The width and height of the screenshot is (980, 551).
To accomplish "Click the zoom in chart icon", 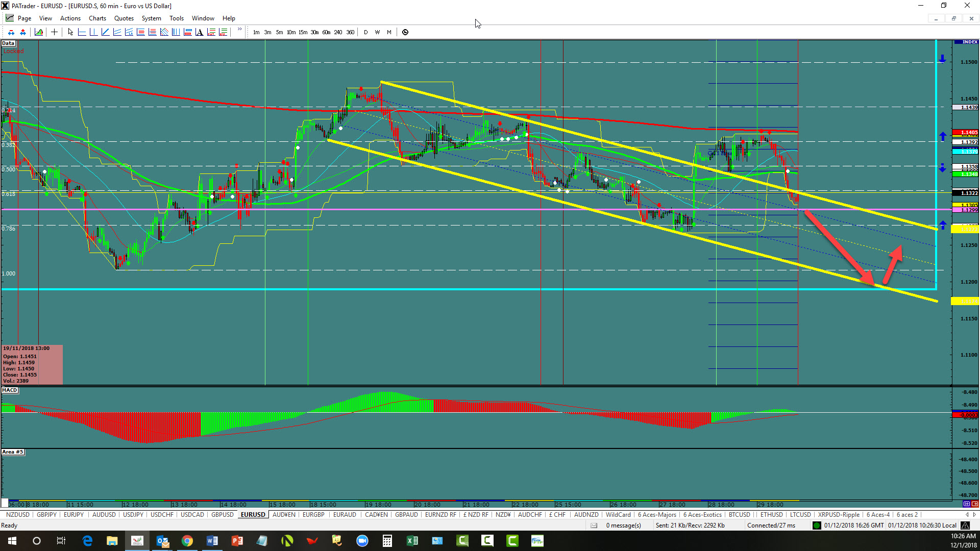I will 22,32.
